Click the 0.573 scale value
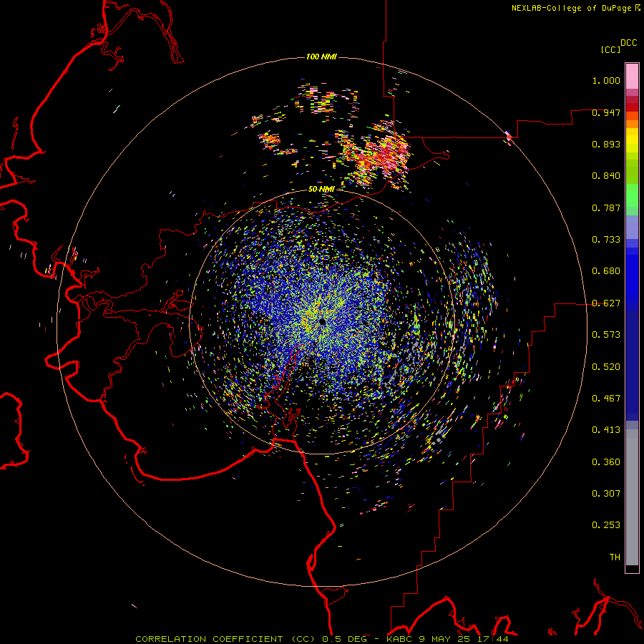644x644 pixels. point(606,335)
